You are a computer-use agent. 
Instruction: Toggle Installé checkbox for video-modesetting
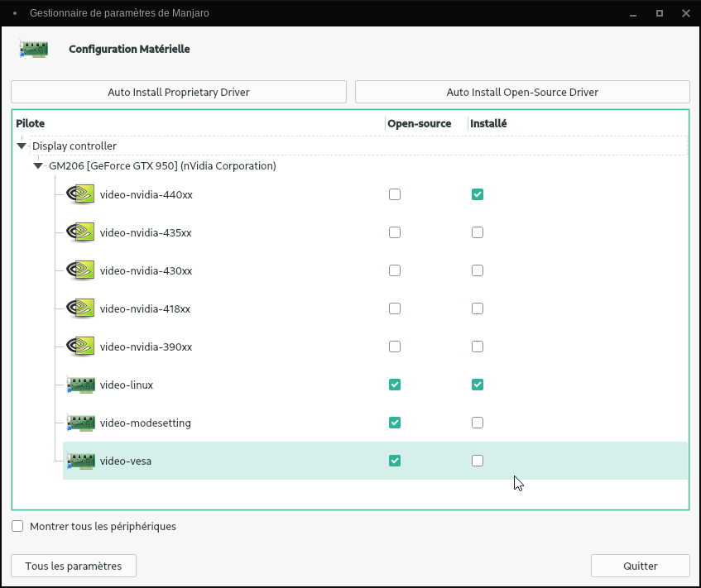478,423
